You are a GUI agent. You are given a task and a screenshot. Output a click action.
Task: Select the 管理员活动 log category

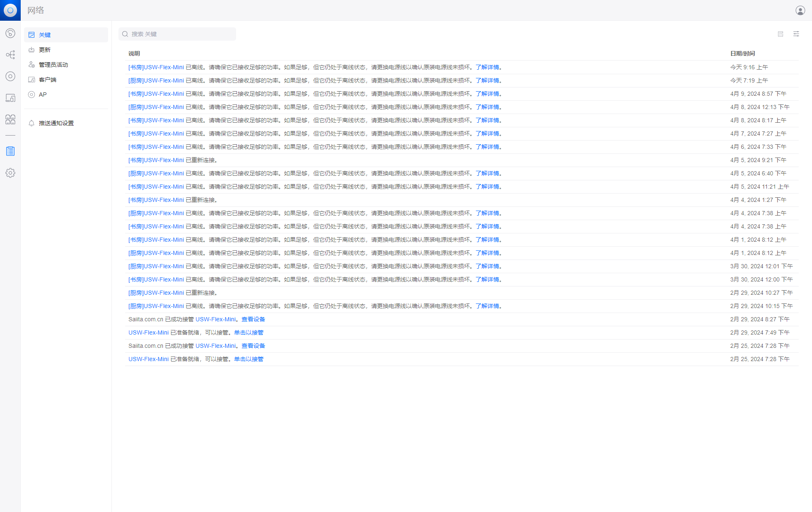point(53,65)
